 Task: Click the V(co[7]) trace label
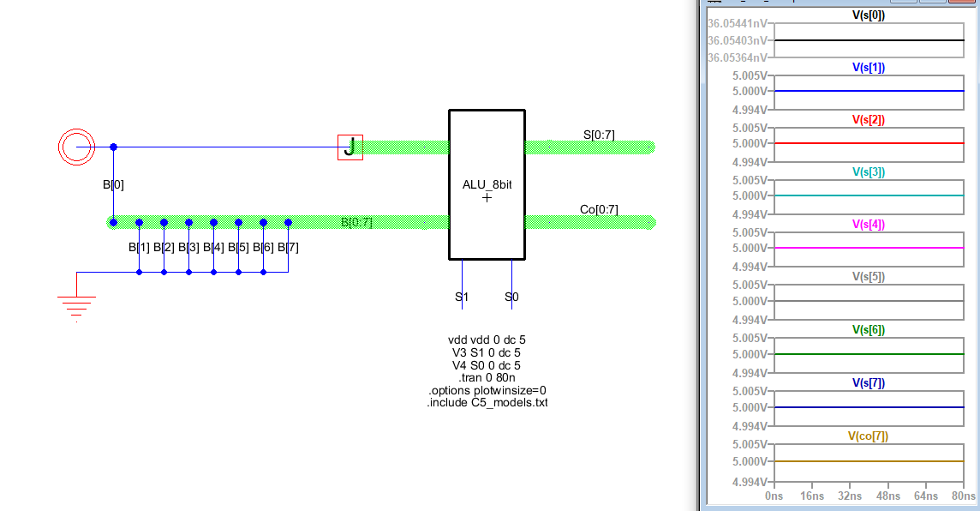click(x=869, y=436)
